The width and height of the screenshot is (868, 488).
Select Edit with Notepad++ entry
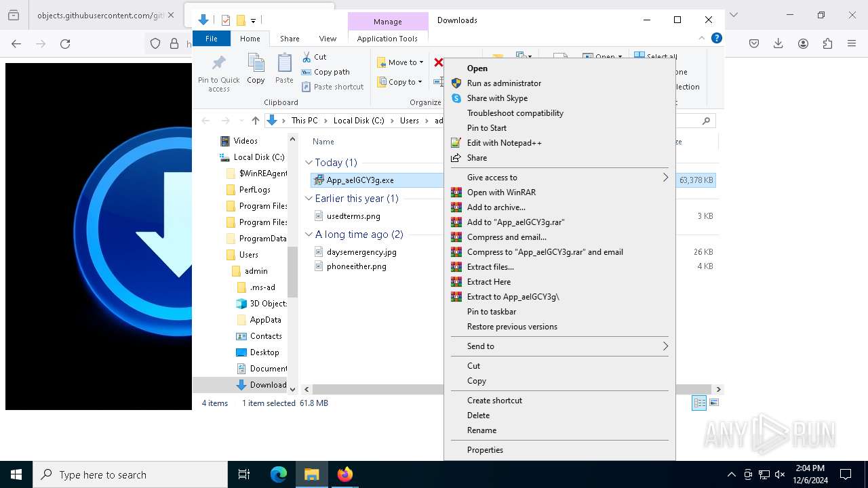point(504,143)
